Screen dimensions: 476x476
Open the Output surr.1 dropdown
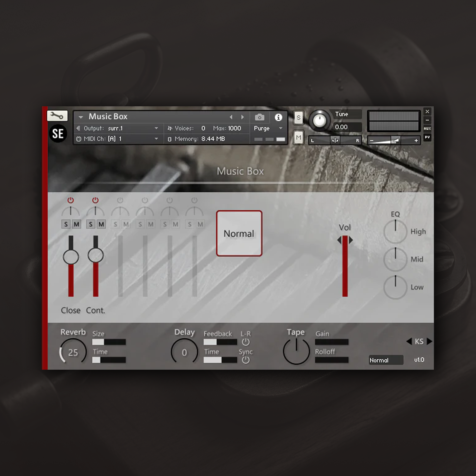tap(156, 128)
